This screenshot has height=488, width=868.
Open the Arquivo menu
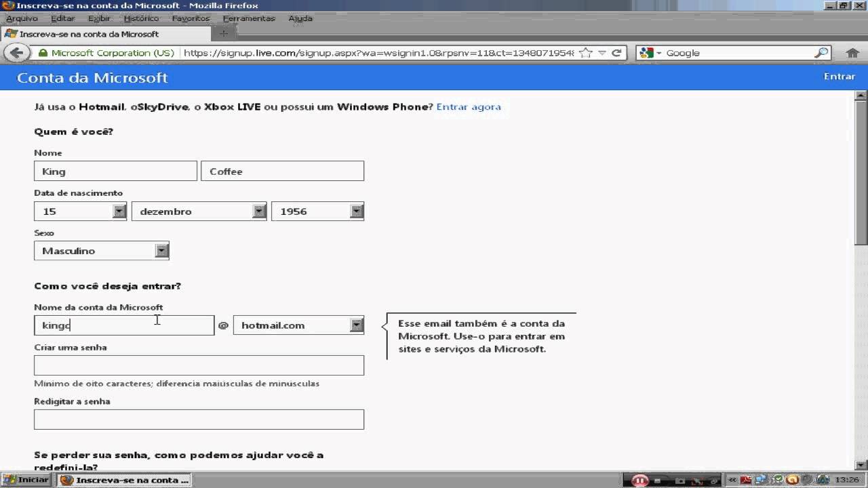click(22, 18)
